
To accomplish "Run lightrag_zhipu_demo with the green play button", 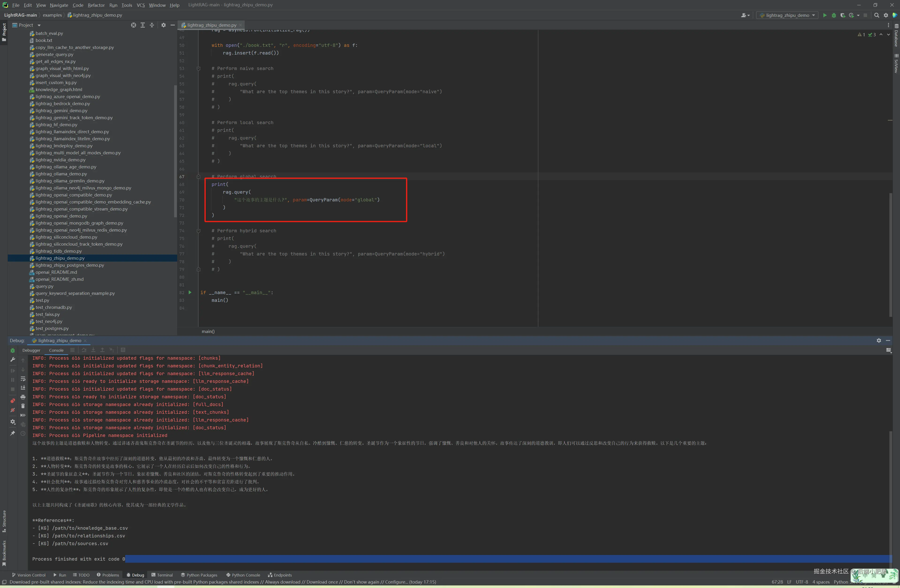I will tap(825, 15).
